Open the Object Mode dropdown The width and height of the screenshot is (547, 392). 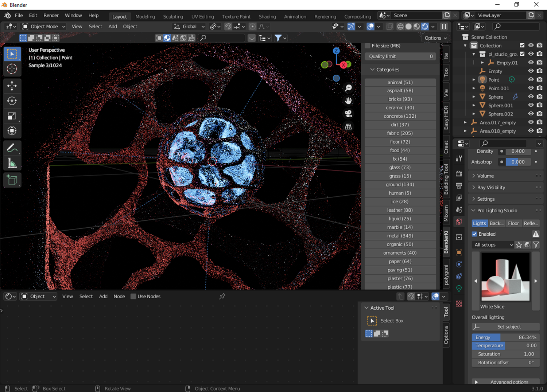(x=44, y=27)
